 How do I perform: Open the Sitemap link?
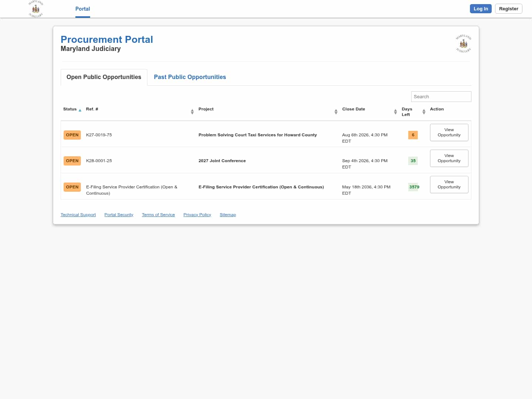point(228,215)
